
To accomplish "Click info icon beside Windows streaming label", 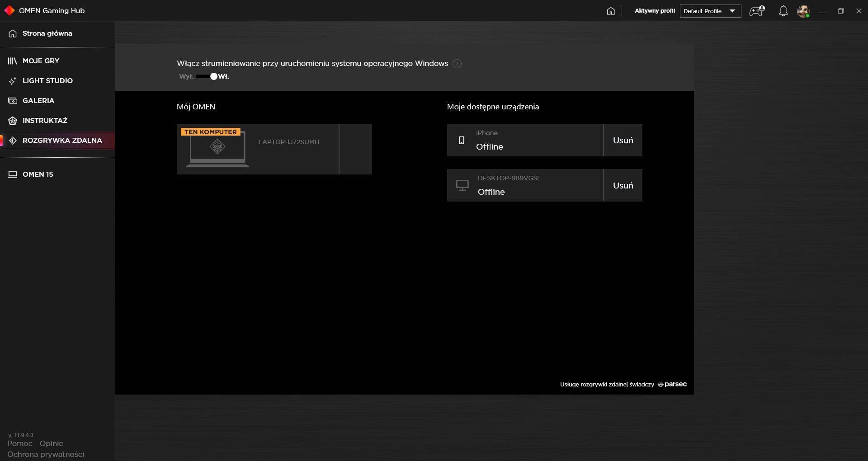I will (x=457, y=64).
